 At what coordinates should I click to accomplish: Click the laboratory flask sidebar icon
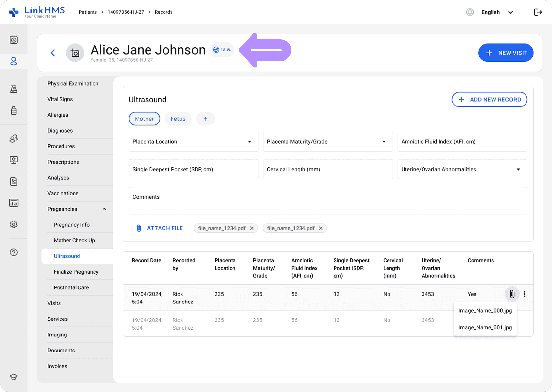click(x=14, y=89)
